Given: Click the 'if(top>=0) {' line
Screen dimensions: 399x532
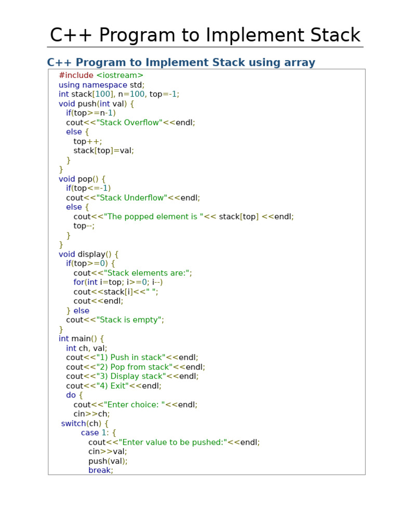Looking at the screenshot, I should point(90,263).
